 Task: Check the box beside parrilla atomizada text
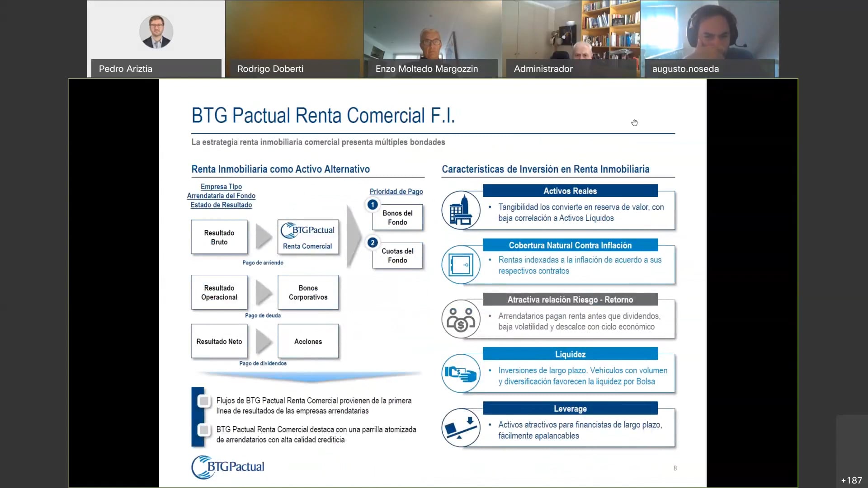click(x=204, y=430)
